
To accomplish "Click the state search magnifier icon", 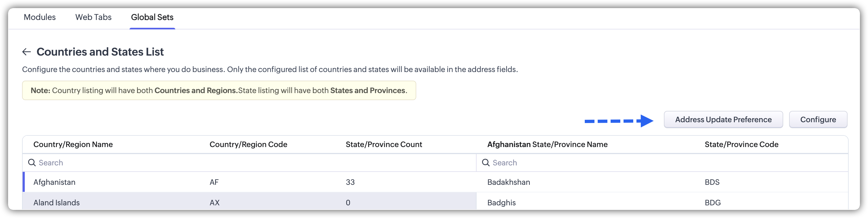I will [x=485, y=163].
